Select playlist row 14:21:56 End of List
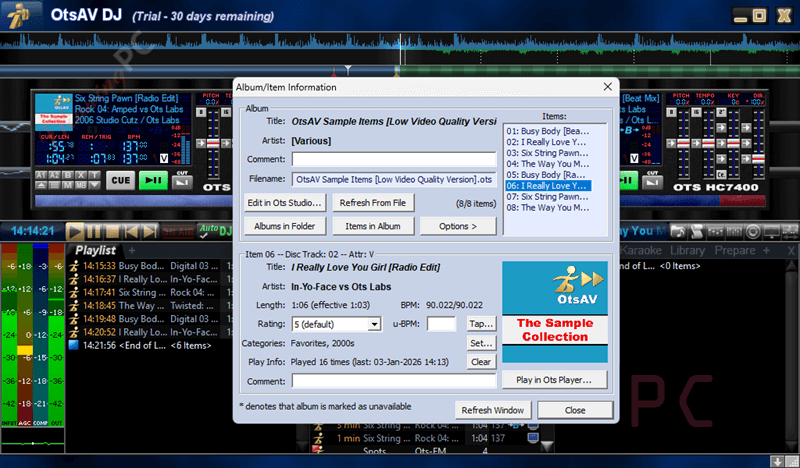 (x=149, y=346)
